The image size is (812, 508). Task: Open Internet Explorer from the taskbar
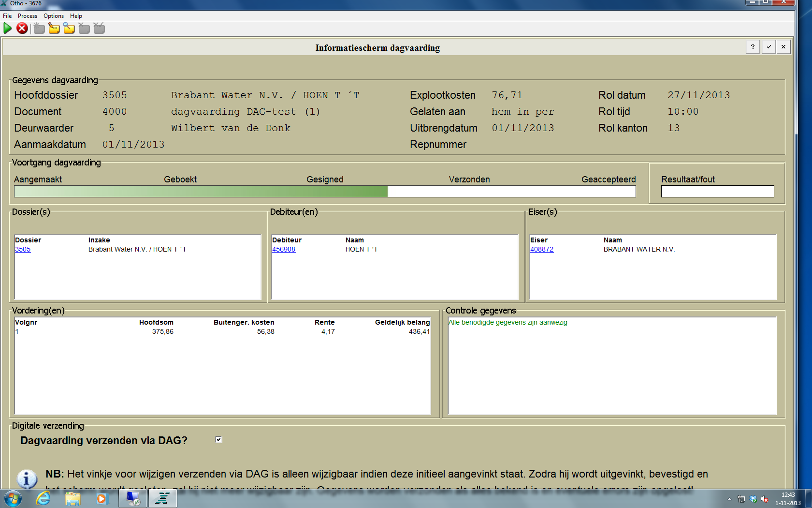coord(43,498)
